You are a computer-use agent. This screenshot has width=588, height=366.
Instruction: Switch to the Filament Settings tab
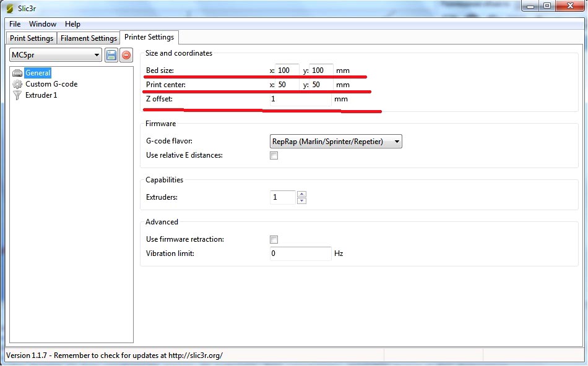coord(89,38)
